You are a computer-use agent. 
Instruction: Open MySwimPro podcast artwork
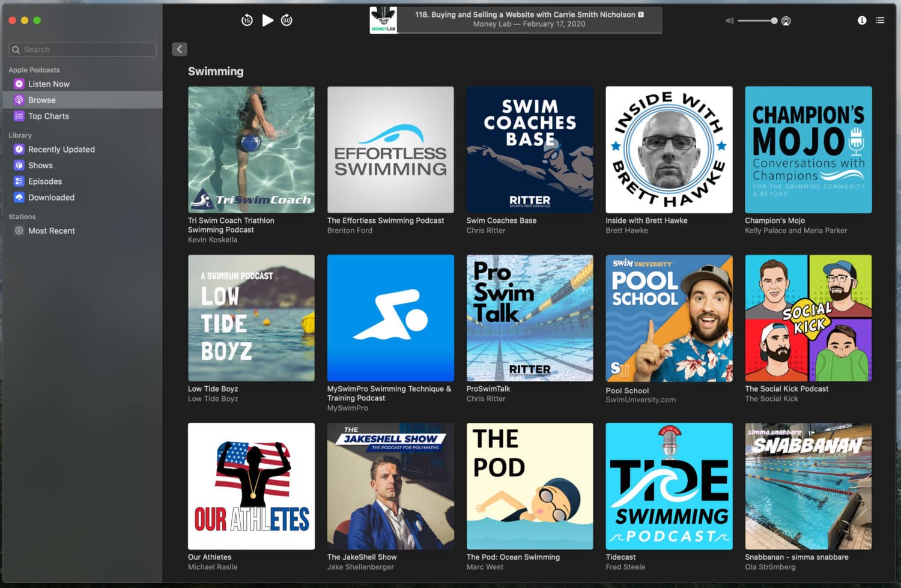[x=390, y=318]
